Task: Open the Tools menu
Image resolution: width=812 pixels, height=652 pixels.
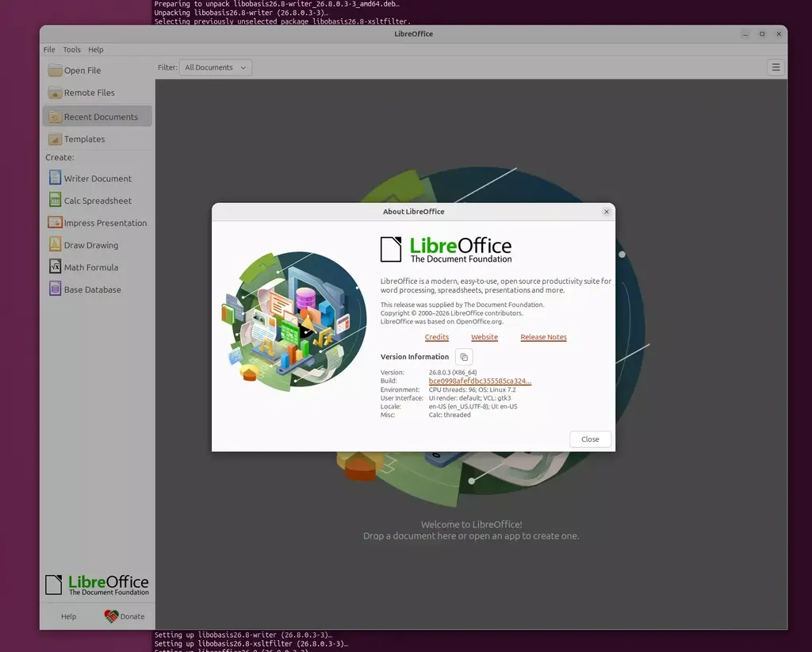Action: click(x=72, y=50)
